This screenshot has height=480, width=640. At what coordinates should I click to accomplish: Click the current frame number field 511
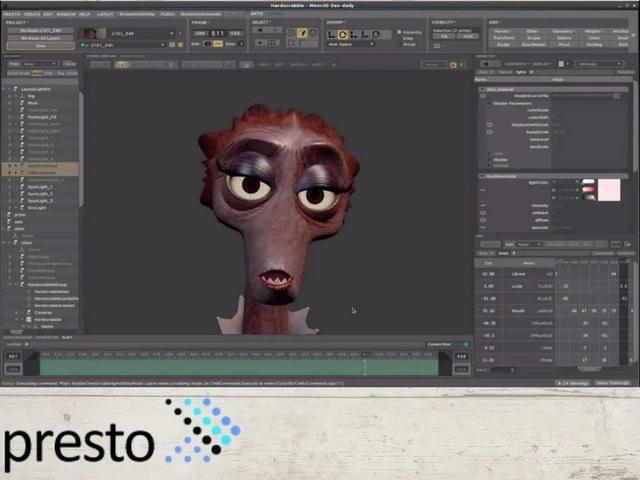coord(216,33)
